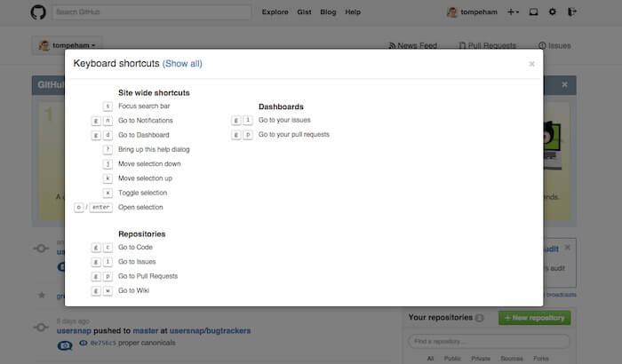This screenshot has height=364, width=622.
Task: Click the sign out icon
Action: click(571, 12)
